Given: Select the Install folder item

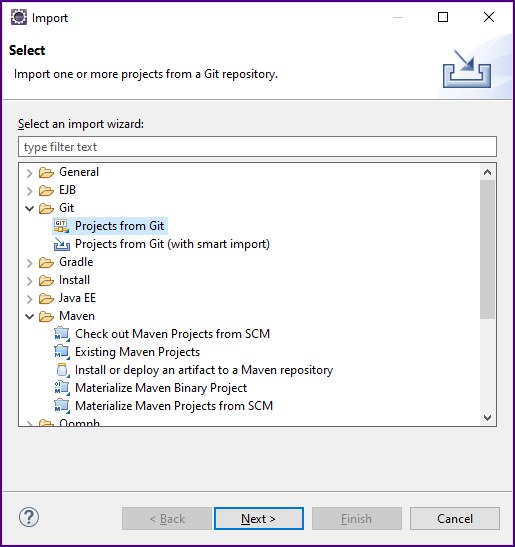Looking at the screenshot, I should tap(74, 280).
